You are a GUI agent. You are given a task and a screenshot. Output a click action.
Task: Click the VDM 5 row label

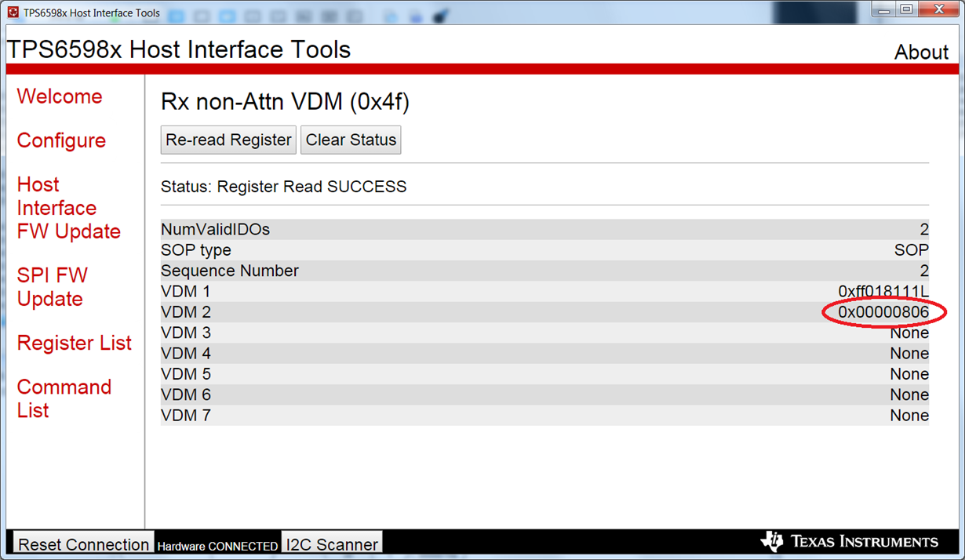pos(186,374)
